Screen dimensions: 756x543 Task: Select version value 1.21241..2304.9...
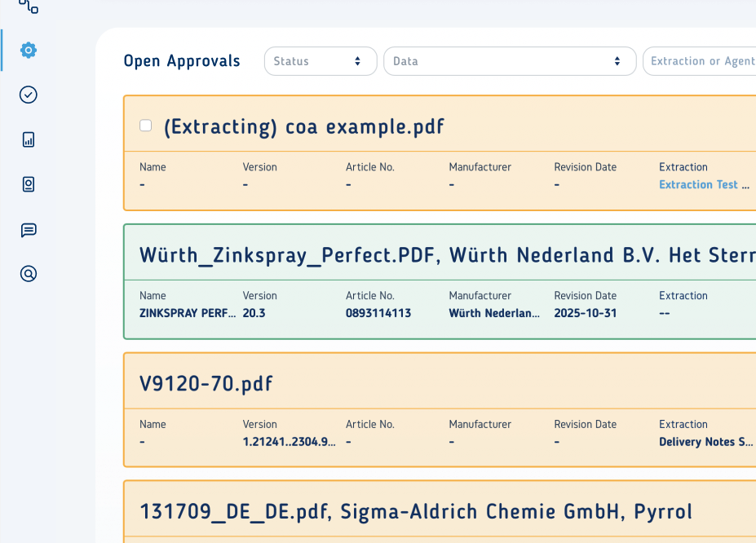(289, 442)
